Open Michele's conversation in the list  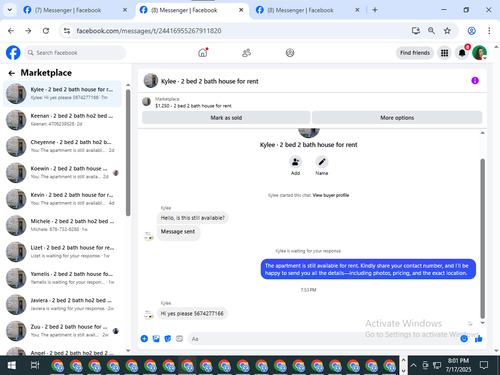click(x=62, y=225)
